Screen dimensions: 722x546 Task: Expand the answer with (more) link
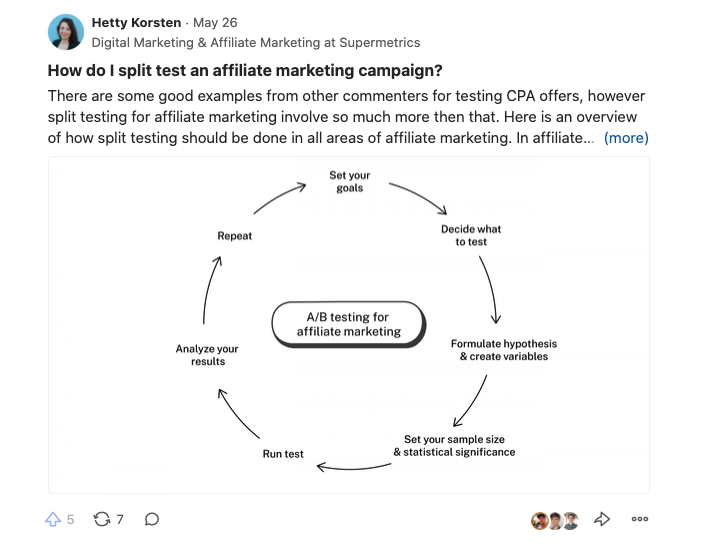[626, 138]
